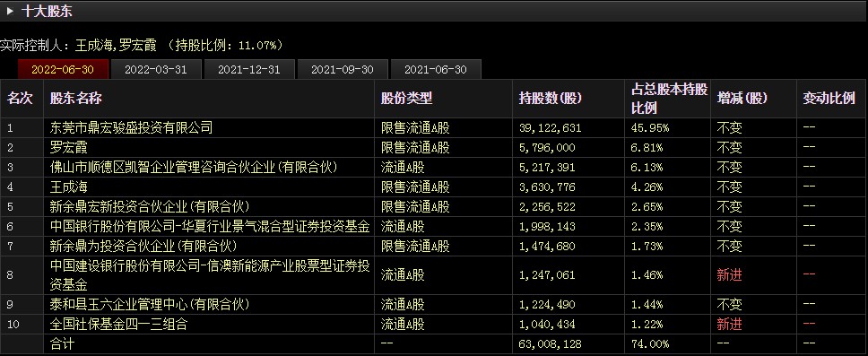Click share count 1,224,490
Viewport: 868px width, 356px height.
tap(547, 305)
